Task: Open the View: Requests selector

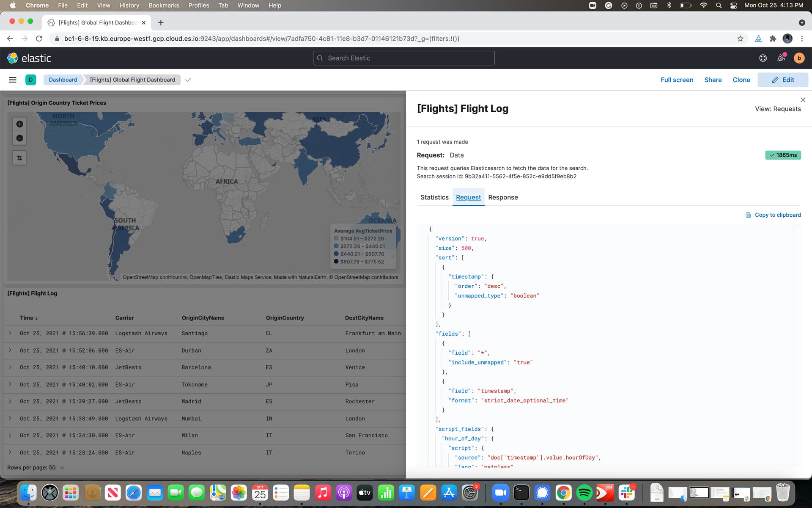Action: (778, 109)
